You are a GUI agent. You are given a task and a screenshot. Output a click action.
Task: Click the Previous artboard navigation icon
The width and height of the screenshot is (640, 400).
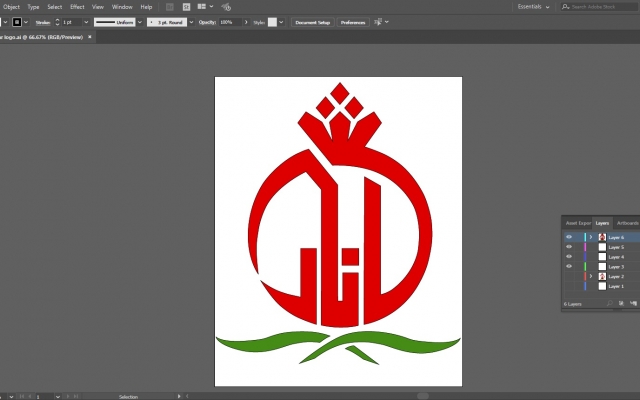click(30, 396)
